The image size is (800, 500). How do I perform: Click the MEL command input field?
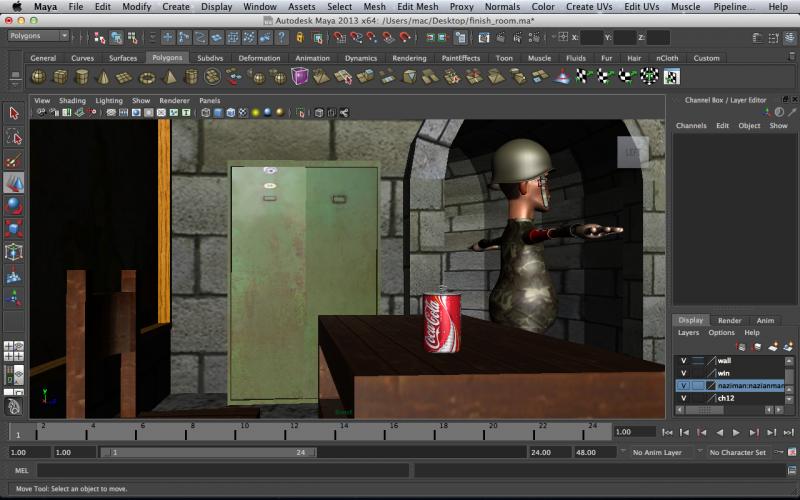(x=220, y=470)
